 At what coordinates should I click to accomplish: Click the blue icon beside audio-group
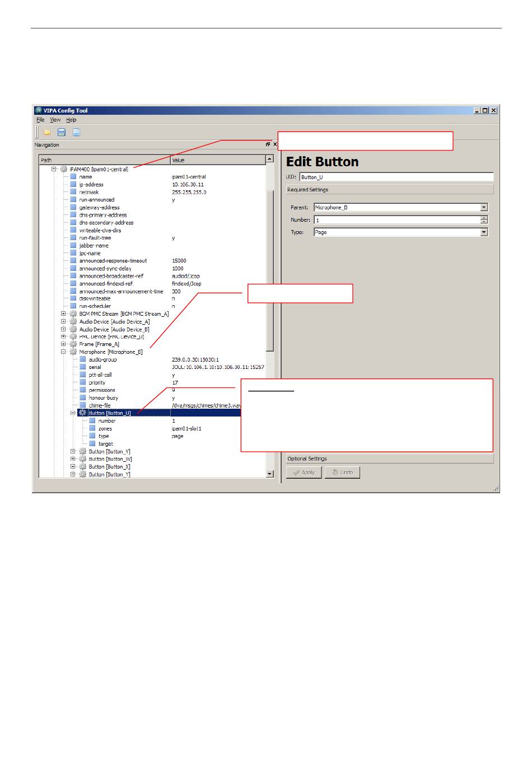[x=83, y=359]
